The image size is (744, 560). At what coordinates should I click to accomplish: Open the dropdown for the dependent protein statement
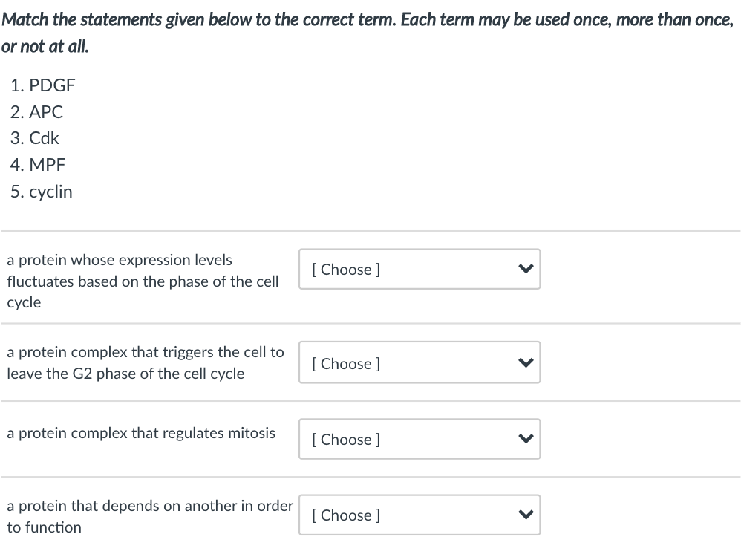[420, 515]
